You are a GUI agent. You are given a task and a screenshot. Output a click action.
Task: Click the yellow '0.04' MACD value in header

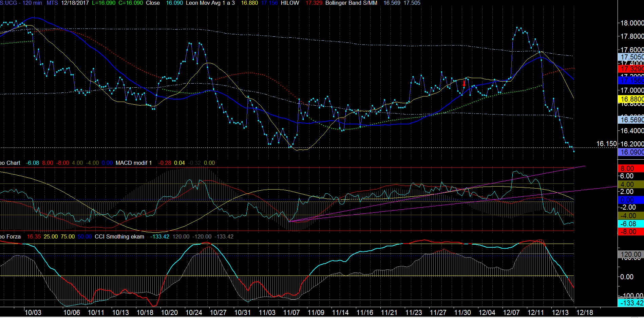coord(179,163)
